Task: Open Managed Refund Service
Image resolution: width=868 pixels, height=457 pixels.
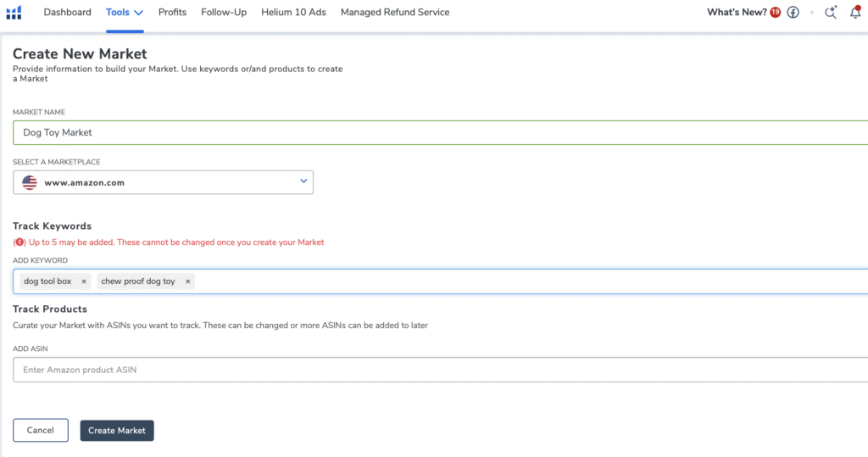Action: pos(395,13)
